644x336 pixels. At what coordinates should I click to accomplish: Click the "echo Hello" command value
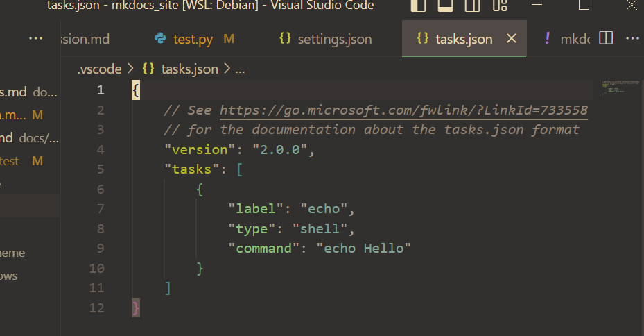pos(363,249)
